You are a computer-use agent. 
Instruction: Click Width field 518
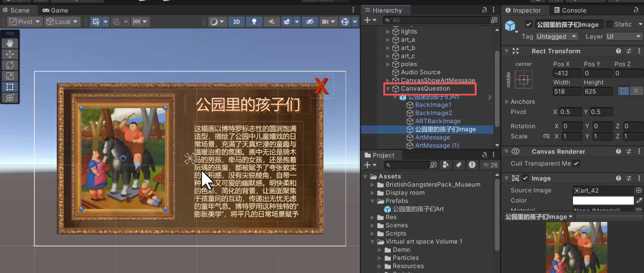click(x=567, y=92)
